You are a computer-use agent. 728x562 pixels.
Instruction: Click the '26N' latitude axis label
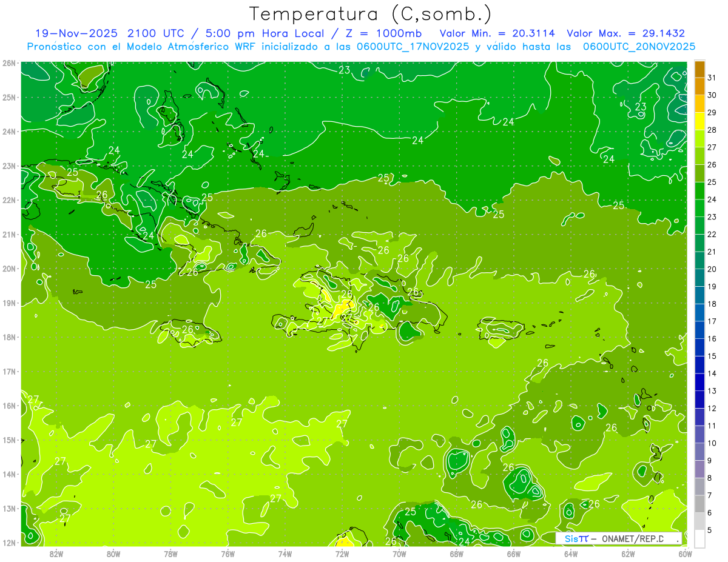(x=10, y=63)
